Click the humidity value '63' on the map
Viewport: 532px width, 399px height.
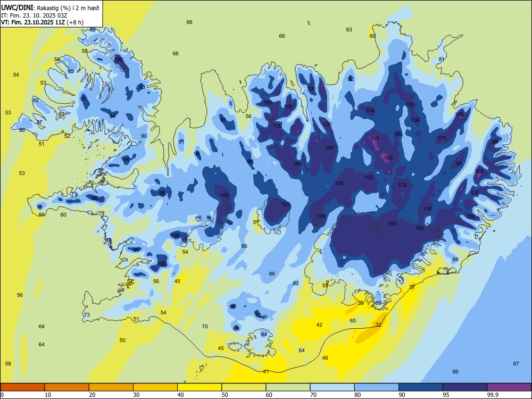pos(349,29)
